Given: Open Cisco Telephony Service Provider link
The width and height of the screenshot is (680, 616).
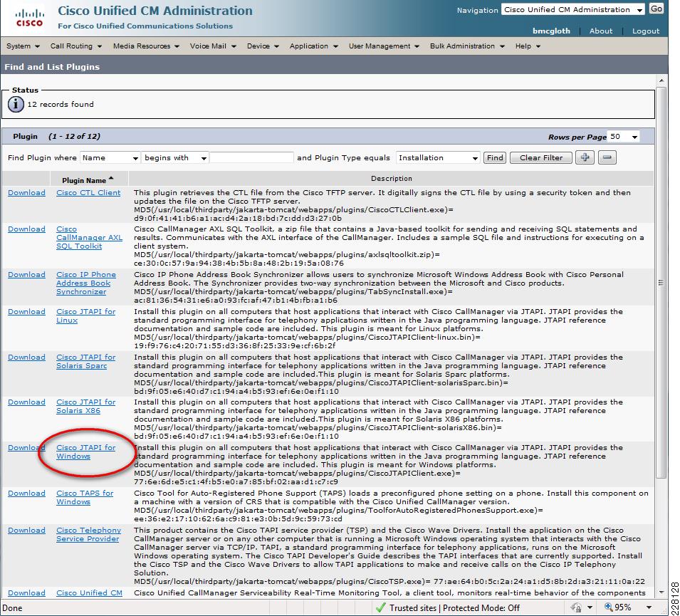Looking at the screenshot, I should pyautogui.click(x=88, y=534).
